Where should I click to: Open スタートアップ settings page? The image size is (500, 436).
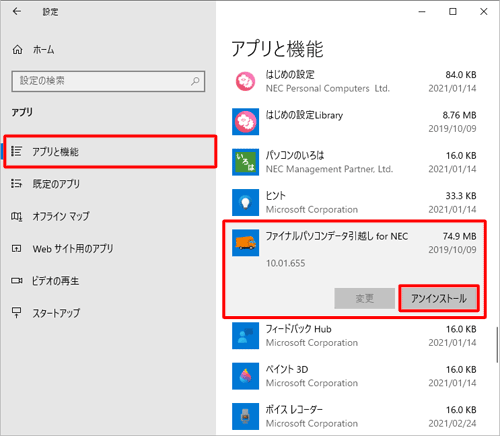tap(108, 313)
